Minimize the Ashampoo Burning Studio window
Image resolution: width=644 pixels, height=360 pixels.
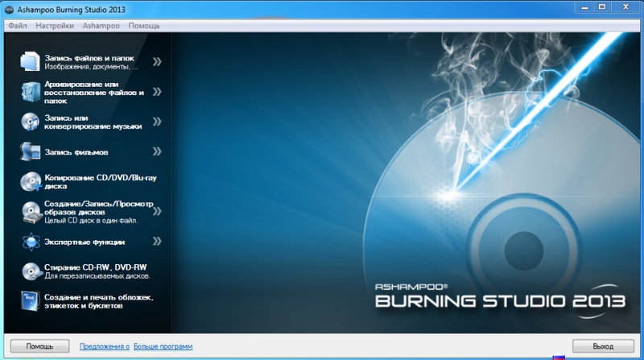coord(585,7)
